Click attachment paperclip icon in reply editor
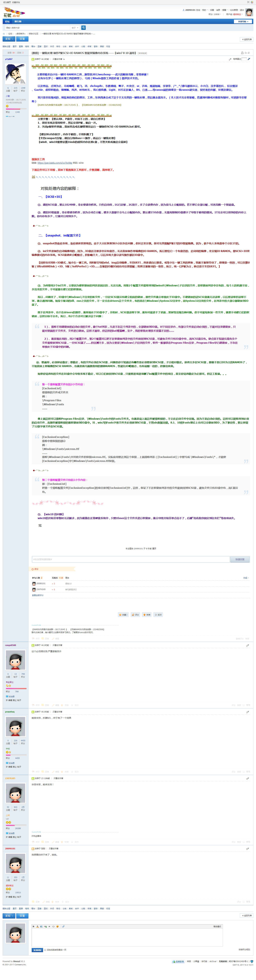Viewport: 256px width, 980px height. coord(63,926)
